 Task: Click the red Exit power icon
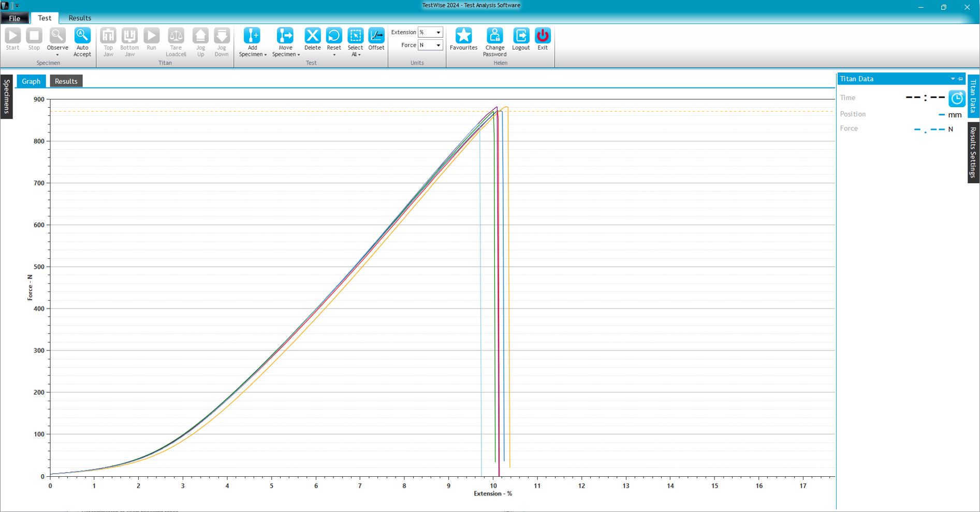542,36
